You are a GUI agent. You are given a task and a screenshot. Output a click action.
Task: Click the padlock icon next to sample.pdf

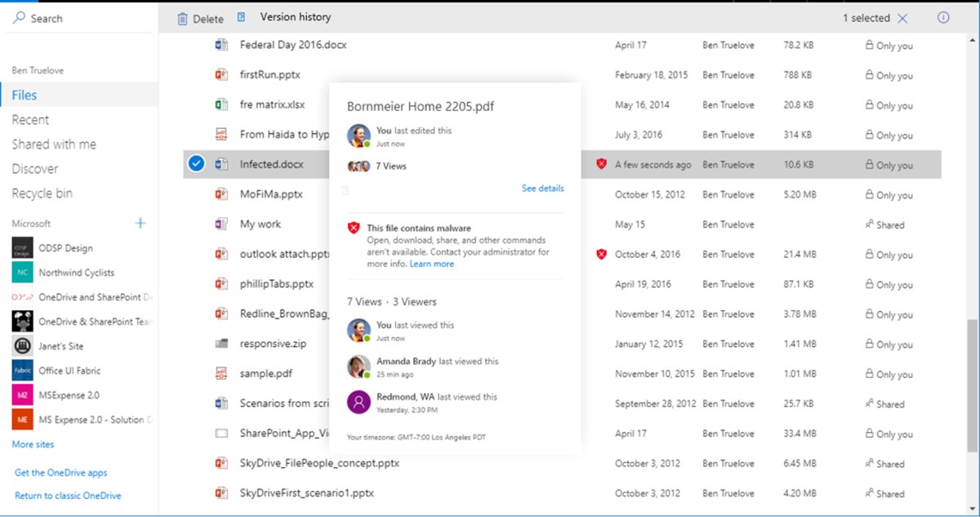869,373
